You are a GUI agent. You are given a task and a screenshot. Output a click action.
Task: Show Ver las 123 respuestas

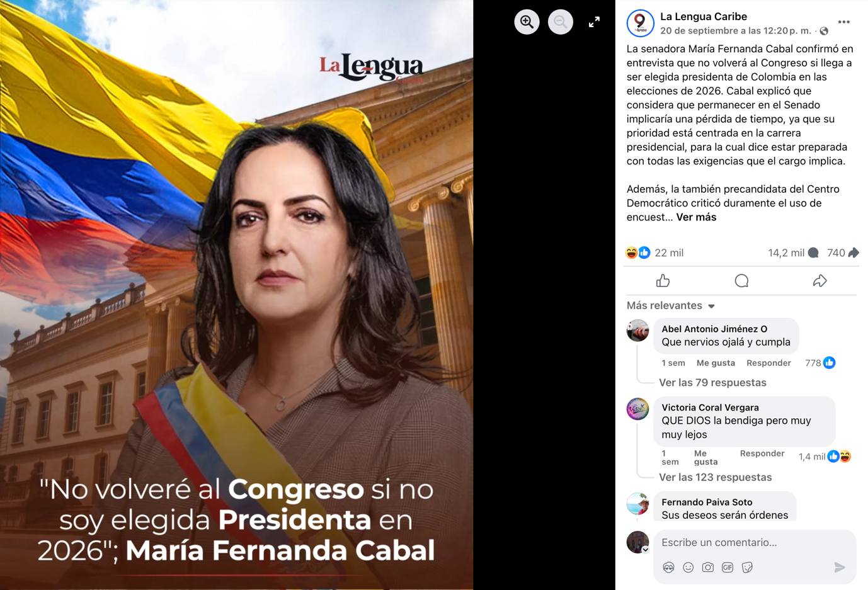[x=715, y=477]
